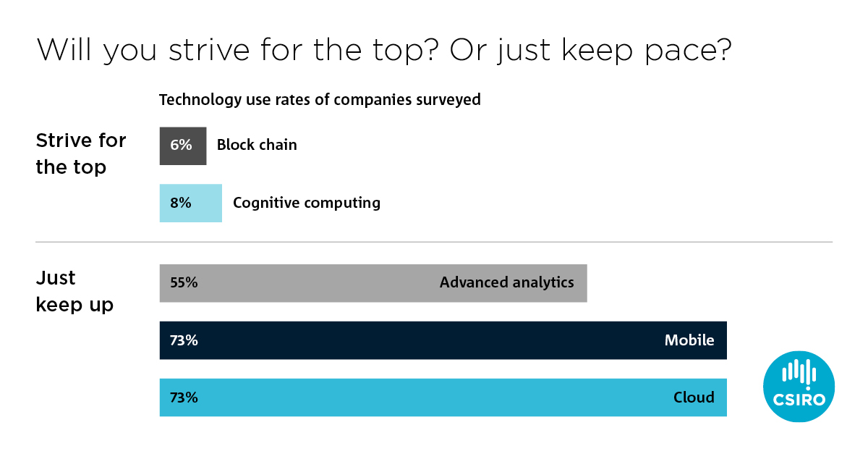Screen dimensions: 868x454
Task: Click the 'Cloud' label in bar
Action: (694, 398)
